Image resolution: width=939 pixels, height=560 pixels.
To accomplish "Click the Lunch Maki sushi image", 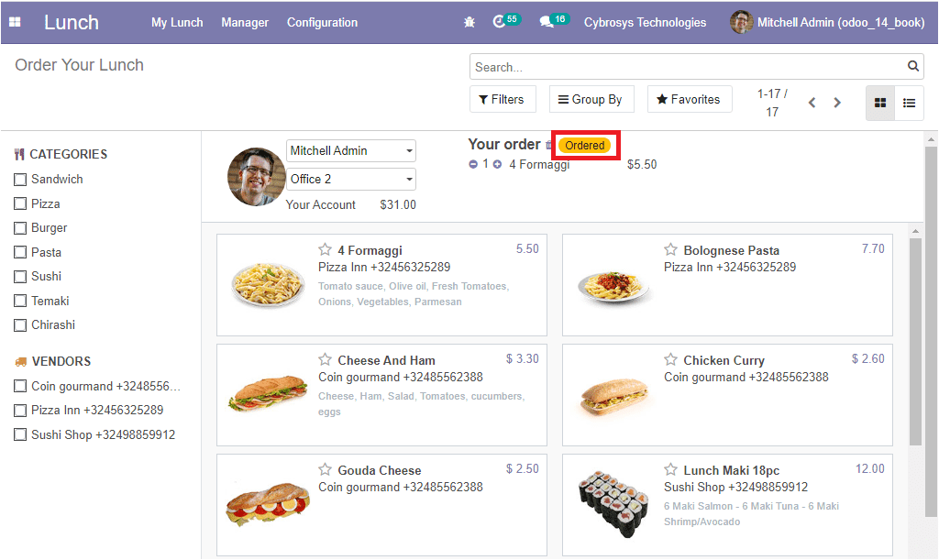I will pos(613,504).
